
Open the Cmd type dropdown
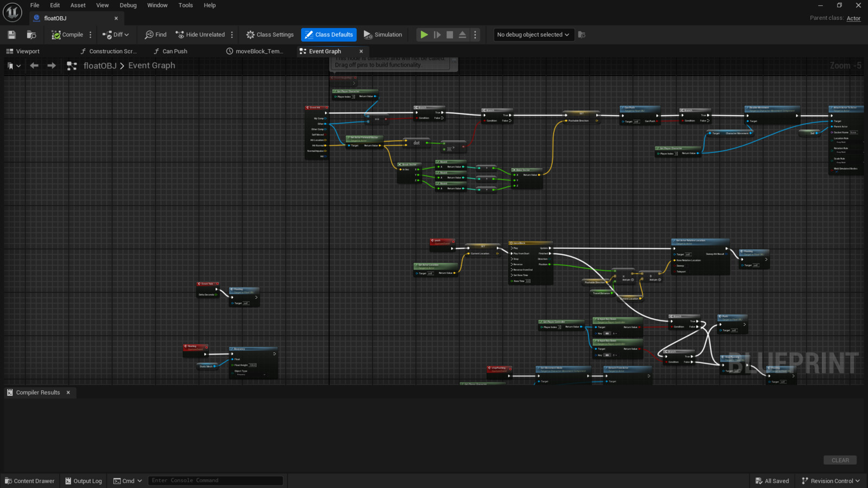pyautogui.click(x=128, y=481)
